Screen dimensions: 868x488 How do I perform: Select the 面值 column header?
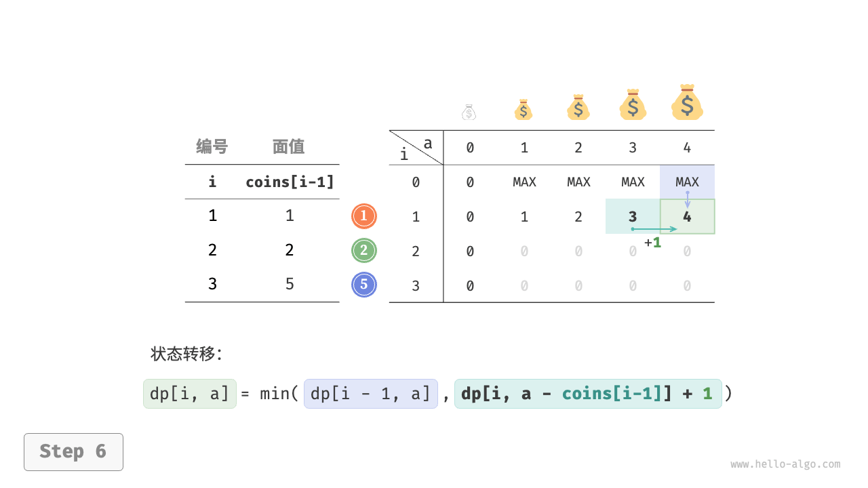[x=289, y=146]
